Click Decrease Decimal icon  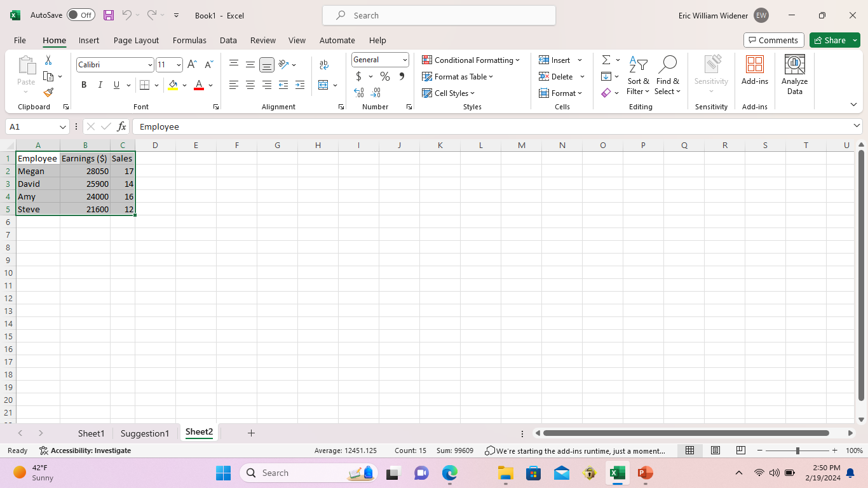(376, 93)
